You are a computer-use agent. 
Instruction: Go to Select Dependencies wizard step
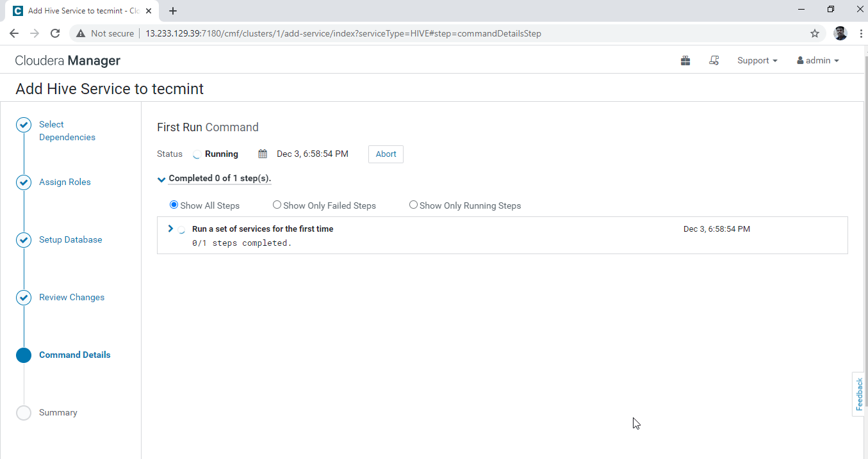pos(67,131)
